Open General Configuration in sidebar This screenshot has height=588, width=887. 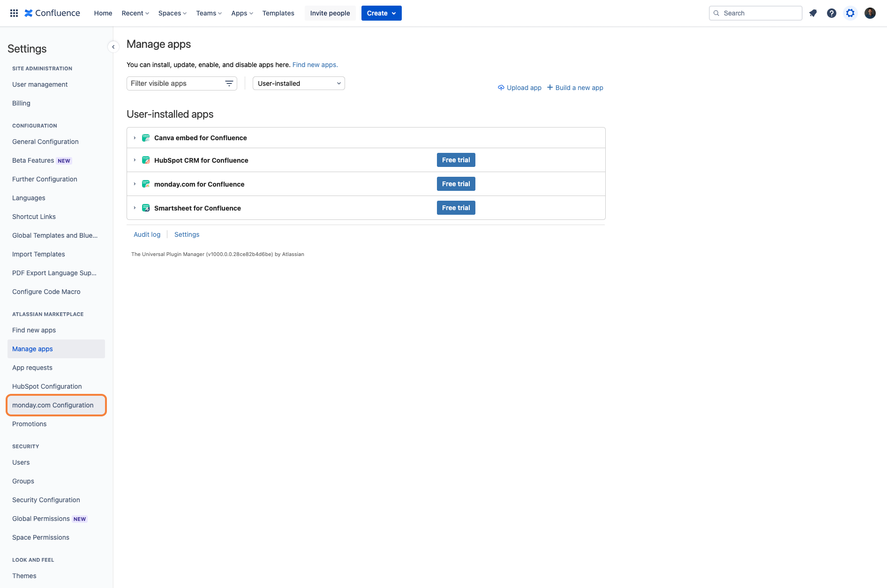(56, 142)
